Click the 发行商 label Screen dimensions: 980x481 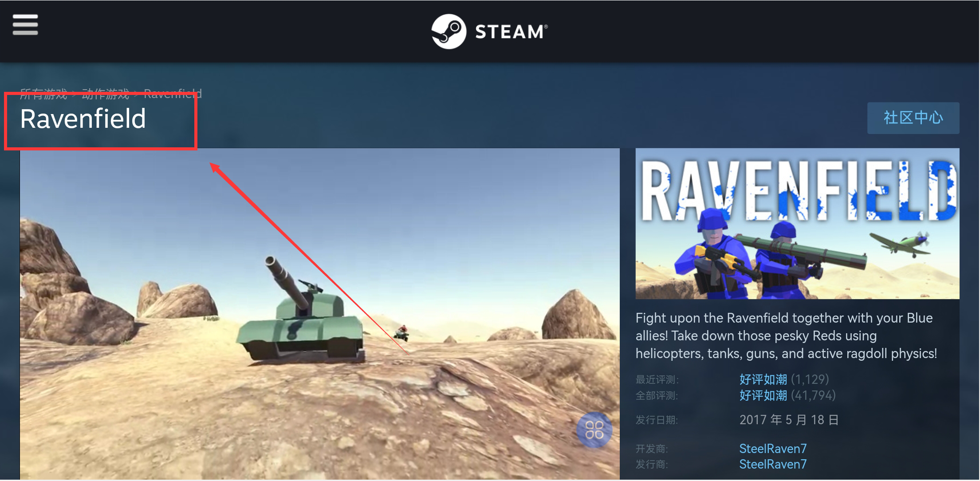(x=652, y=464)
